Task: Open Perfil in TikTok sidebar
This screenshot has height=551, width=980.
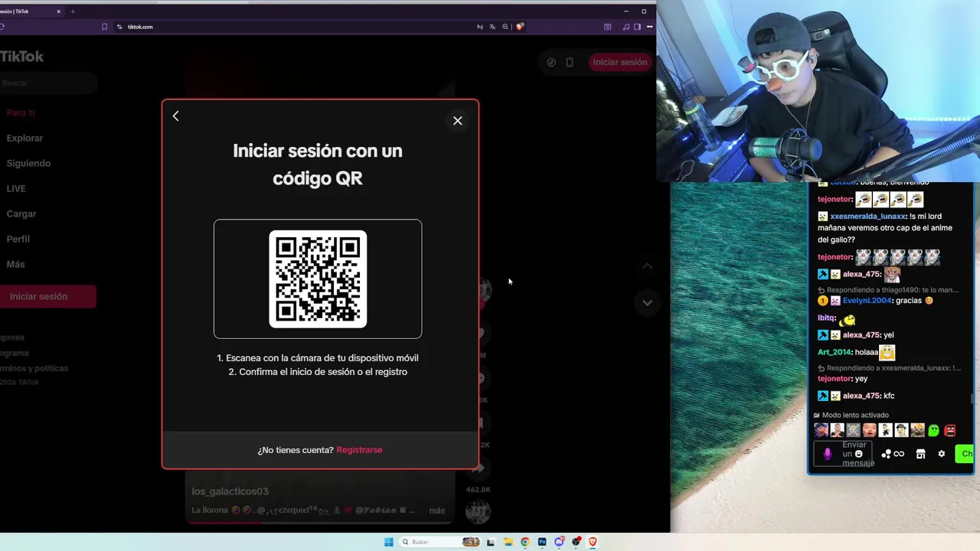Action: (x=18, y=240)
